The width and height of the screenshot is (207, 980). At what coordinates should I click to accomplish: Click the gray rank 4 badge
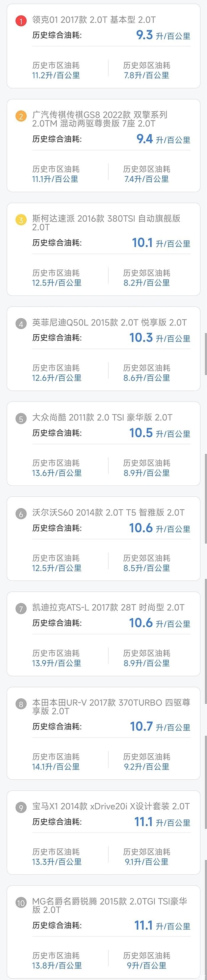21,324
